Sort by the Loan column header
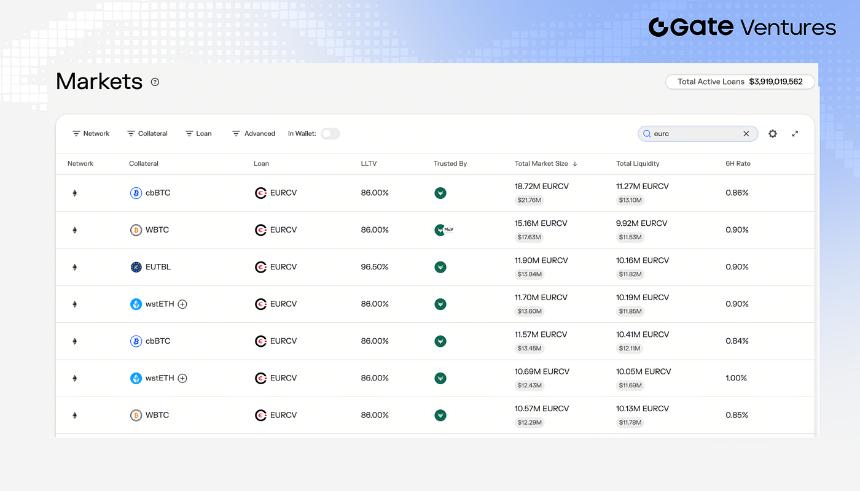 261,163
